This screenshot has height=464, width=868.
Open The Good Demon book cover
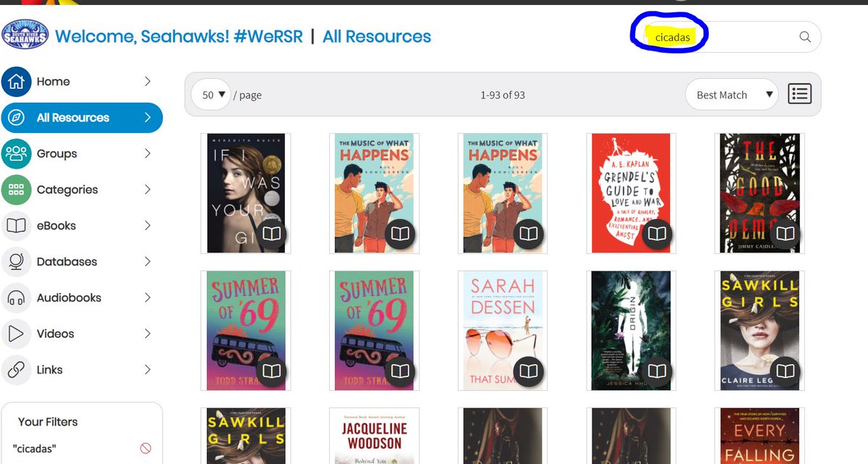[759, 193]
